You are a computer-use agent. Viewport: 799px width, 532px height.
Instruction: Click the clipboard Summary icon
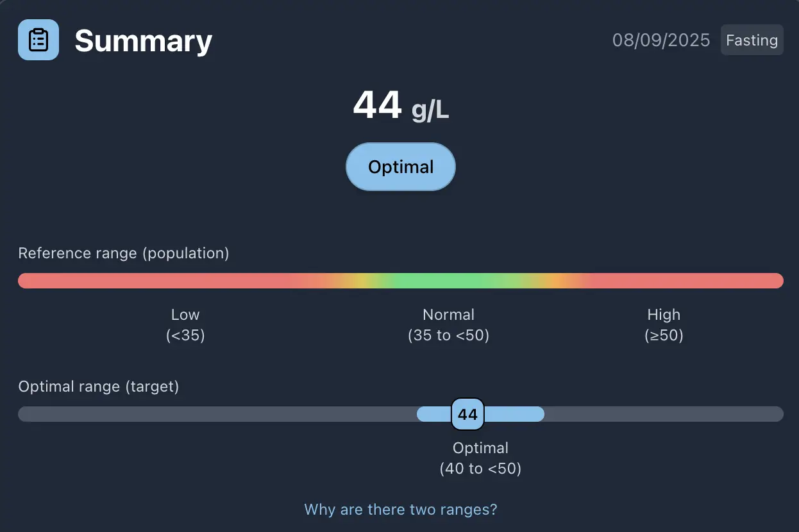click(38, 39)
